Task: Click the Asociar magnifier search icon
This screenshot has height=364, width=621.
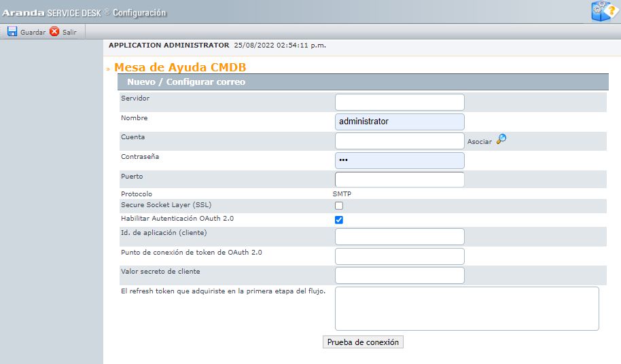Action: (501, 139)
